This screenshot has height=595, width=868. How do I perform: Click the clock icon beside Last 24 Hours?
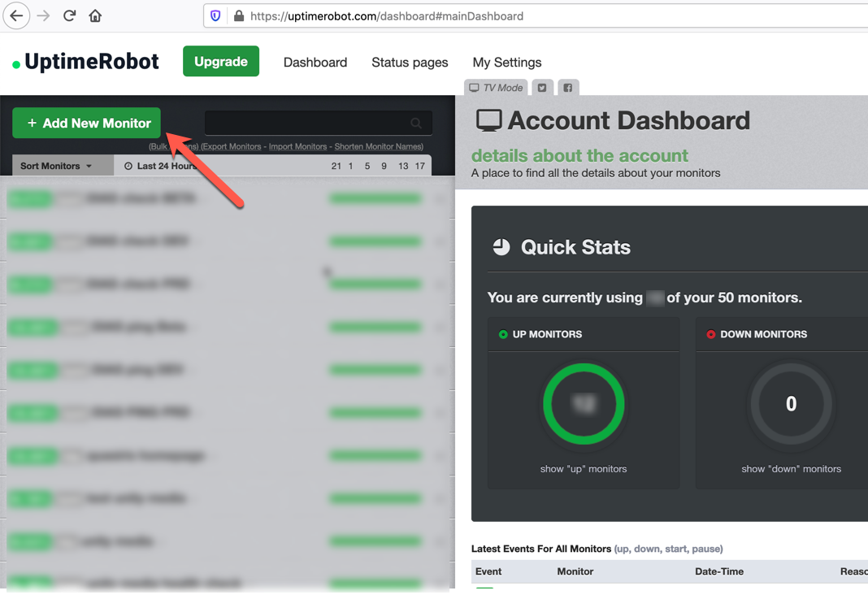pos(128,166)
